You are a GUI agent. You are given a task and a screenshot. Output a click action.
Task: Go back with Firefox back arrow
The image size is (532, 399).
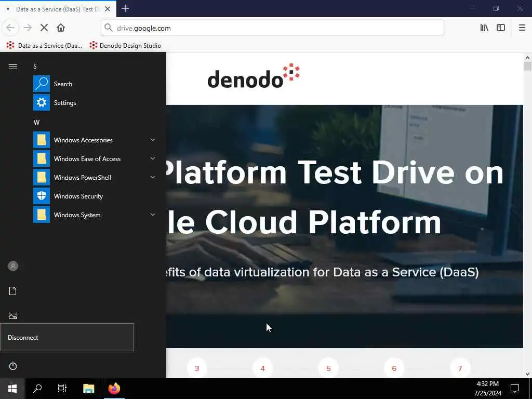tap(10, 28)
